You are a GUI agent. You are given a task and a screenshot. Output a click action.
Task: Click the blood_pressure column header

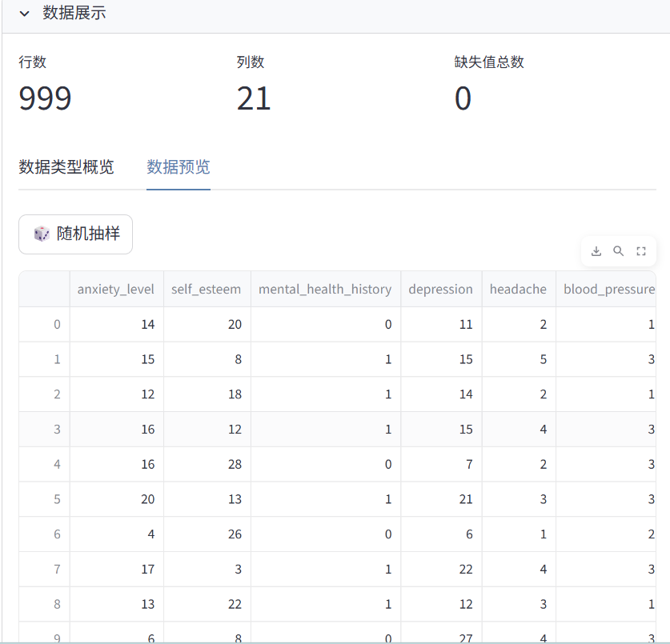pos(608,290)
